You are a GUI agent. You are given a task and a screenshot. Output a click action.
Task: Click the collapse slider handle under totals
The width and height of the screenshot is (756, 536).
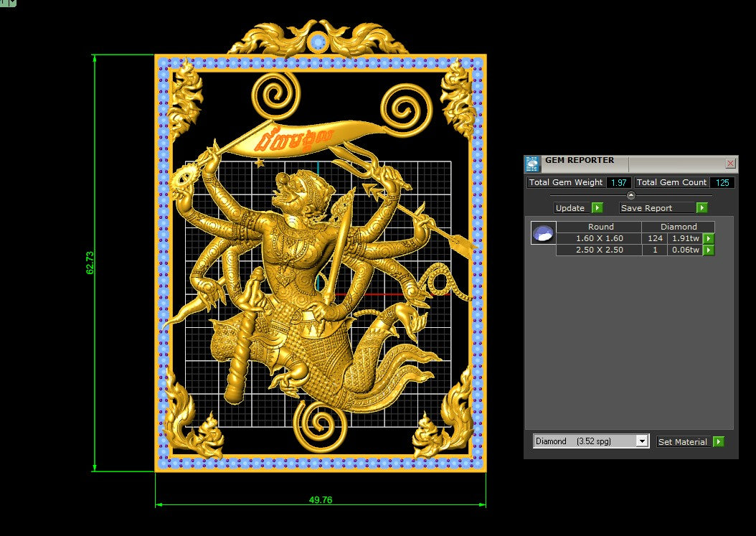click(x=630, y=195)
